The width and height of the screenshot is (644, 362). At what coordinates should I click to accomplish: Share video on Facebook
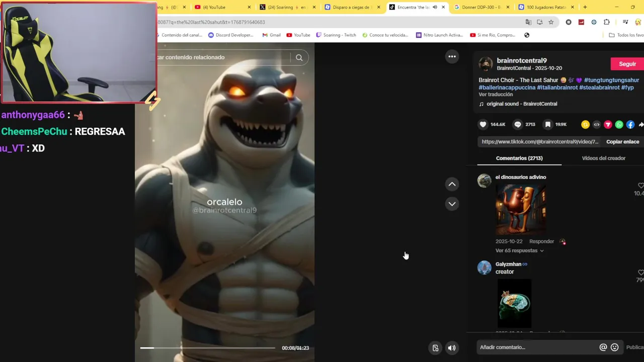(630, 125)
